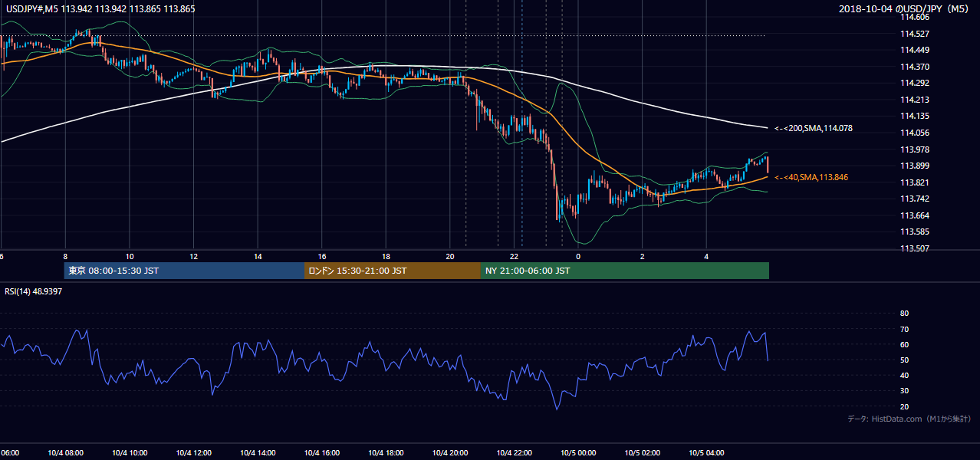Click the 113.664 price axis label
The width and height of the screenshot is (980, 460).
point(914,215)
